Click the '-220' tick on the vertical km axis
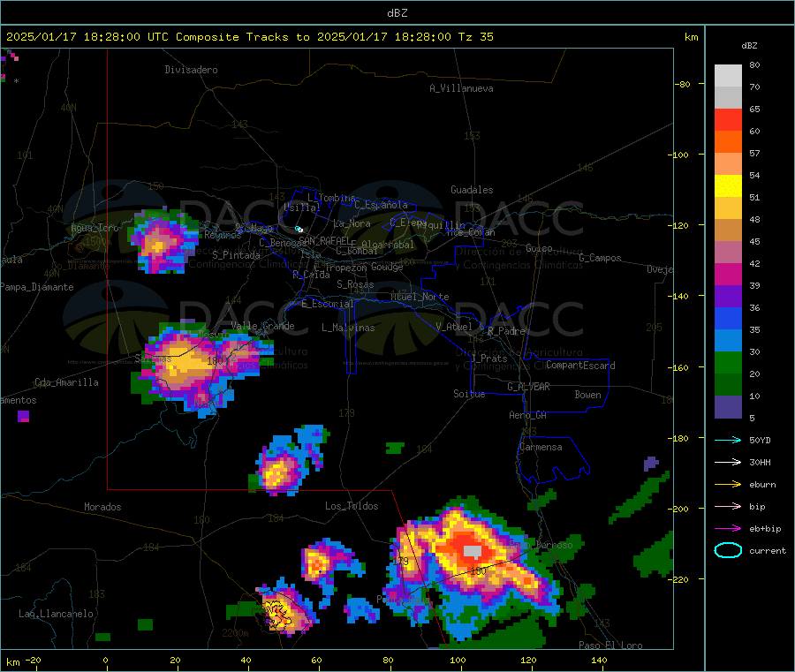795x672 pixels. (680, 580)
